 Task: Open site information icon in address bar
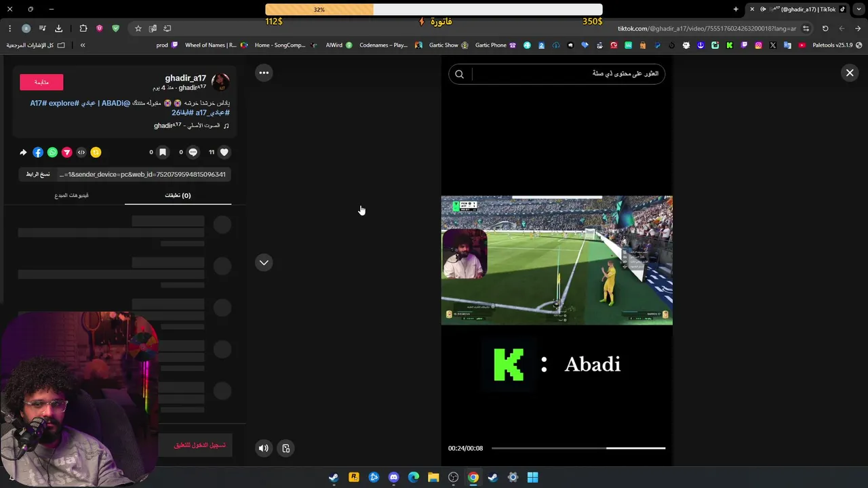806,28
